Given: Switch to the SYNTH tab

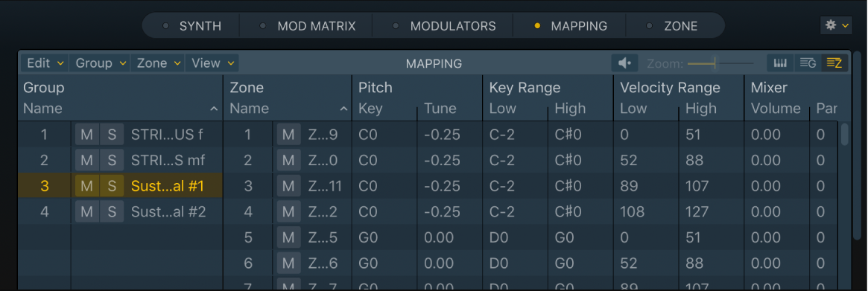Looking at the screenshot, I should pyautogui.click(x=191, y=26).
